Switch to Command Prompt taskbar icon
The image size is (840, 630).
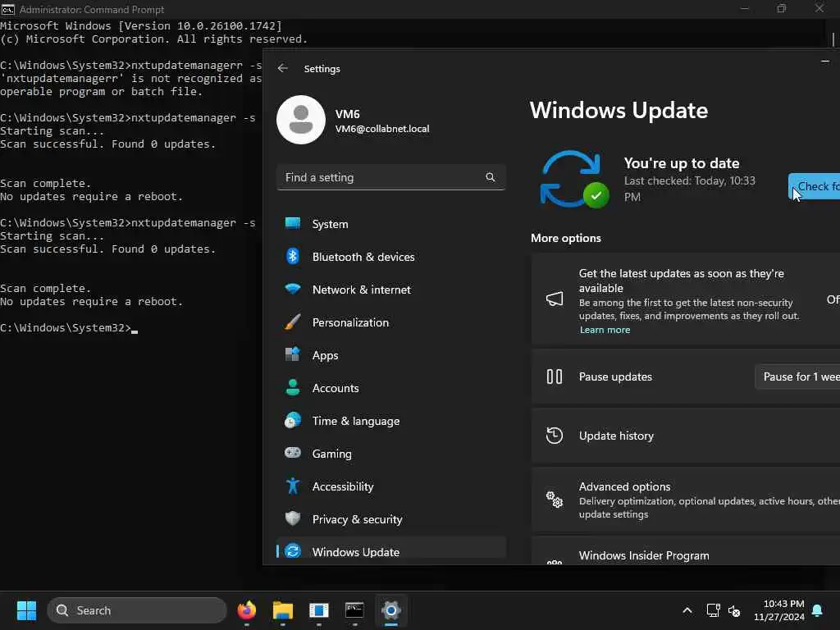[354, 610]
